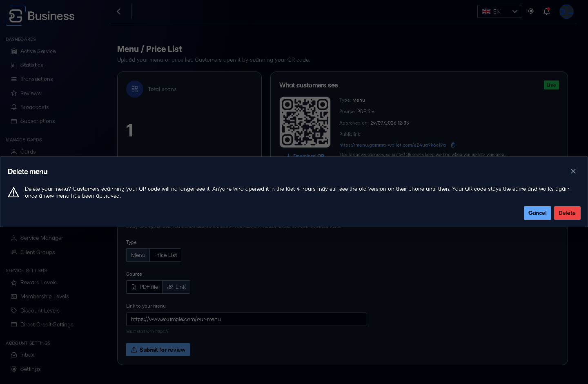The height and width of the screenshot is (384, 588).
Task: Click the warning triangle icon in dialog
Action: (13, 192)
